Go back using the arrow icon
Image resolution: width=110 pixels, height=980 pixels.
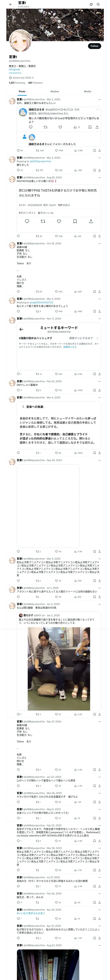[11, 5]
